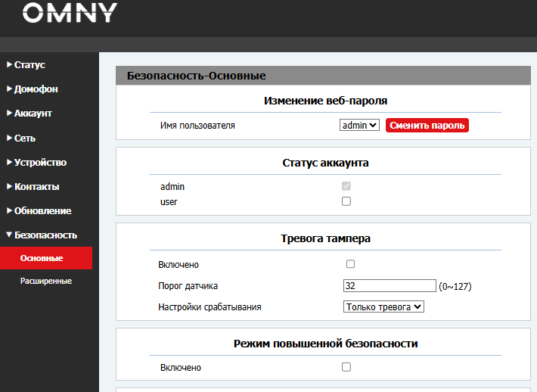This screenshot has height=392, width=537.
Task: Expand the Сеть menu section
Action: [24, 138]
